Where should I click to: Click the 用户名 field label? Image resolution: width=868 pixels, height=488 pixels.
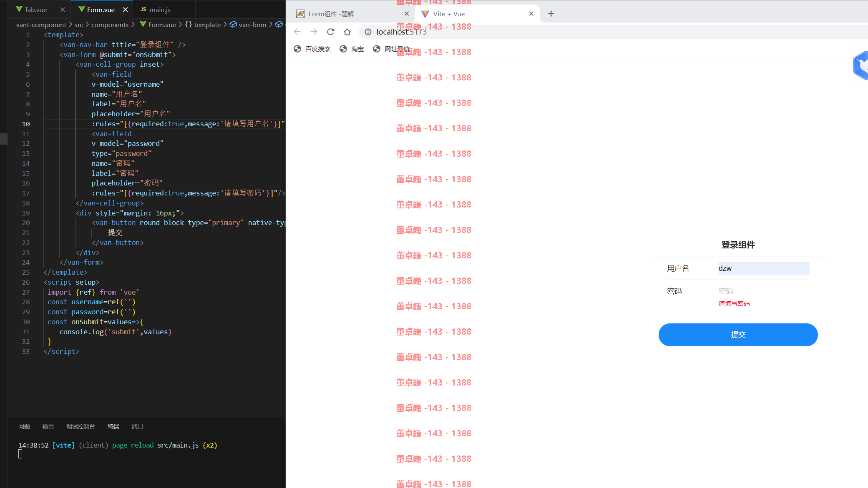tap(678, 268)
